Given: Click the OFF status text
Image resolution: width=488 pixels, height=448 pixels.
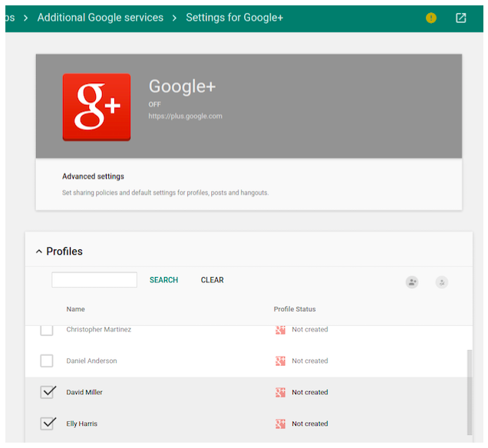Looking at the screenshot, I should pos(155,104).
